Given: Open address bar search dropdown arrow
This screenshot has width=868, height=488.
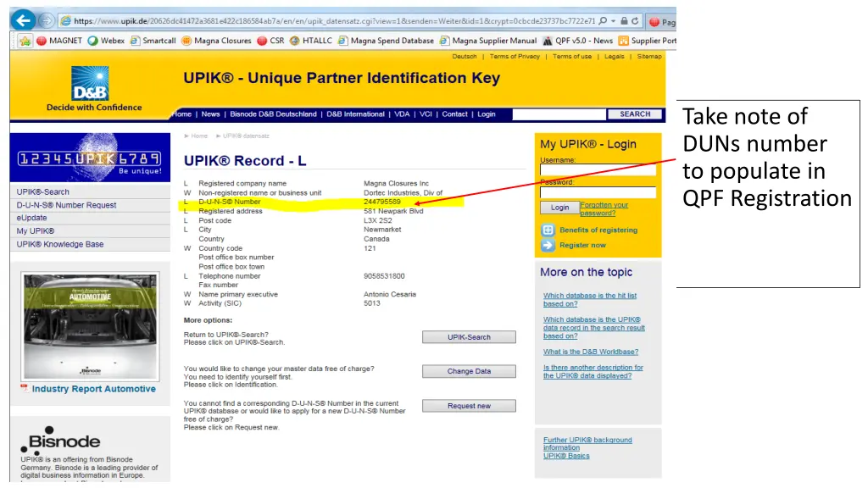Looking at the screenshot, I should click(613, 20).
